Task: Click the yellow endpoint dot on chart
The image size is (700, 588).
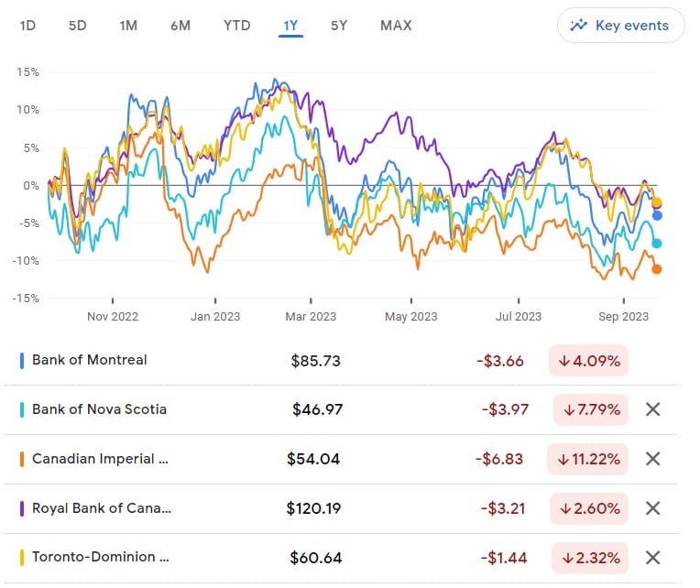Action: pyautogui.click(x=657, y=202)
